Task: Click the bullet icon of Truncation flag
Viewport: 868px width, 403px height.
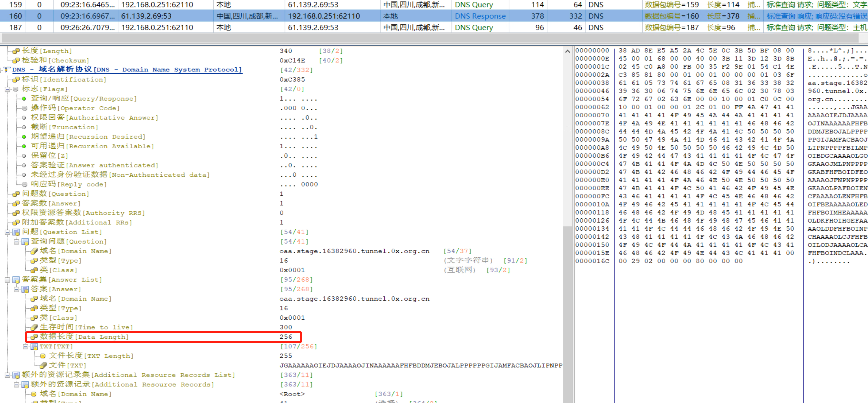Action: coord(24,127)
